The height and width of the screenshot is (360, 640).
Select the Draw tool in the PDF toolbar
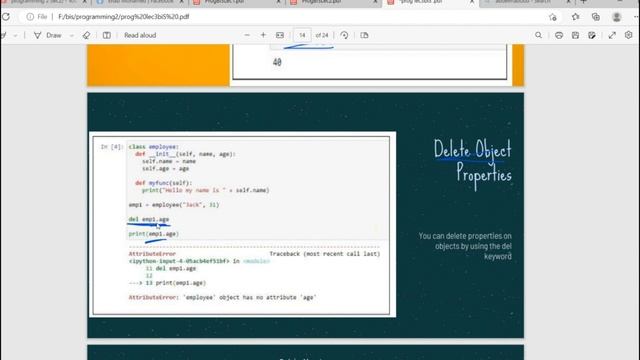48,36
